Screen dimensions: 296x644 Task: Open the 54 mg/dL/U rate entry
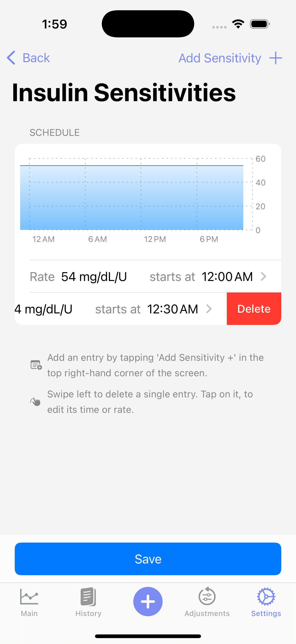[94, 277]
